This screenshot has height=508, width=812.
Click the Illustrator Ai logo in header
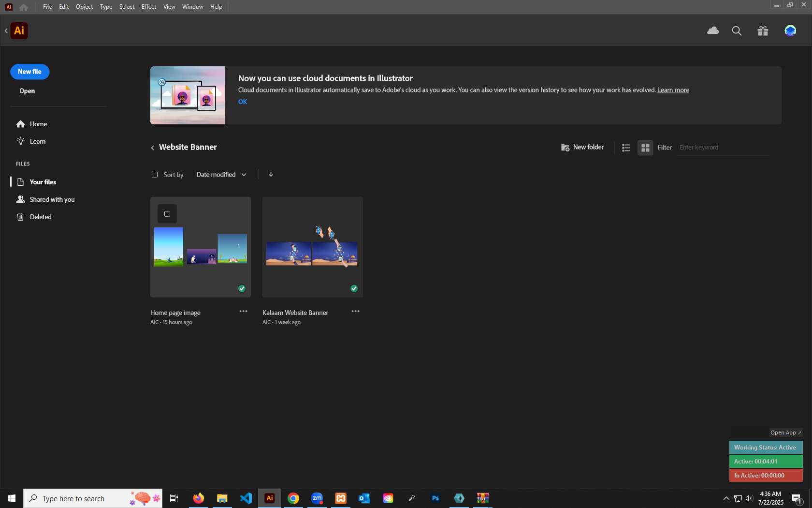[19, 30]
